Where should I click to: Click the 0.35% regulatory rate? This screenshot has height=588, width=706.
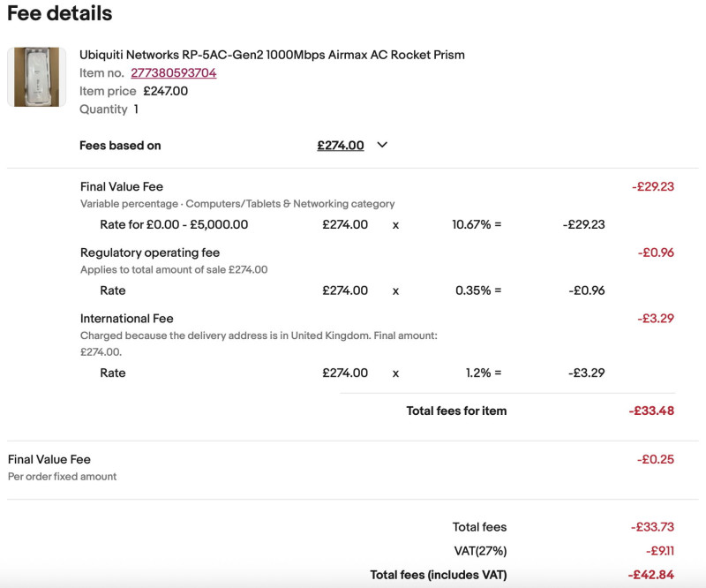click(473, 290)
